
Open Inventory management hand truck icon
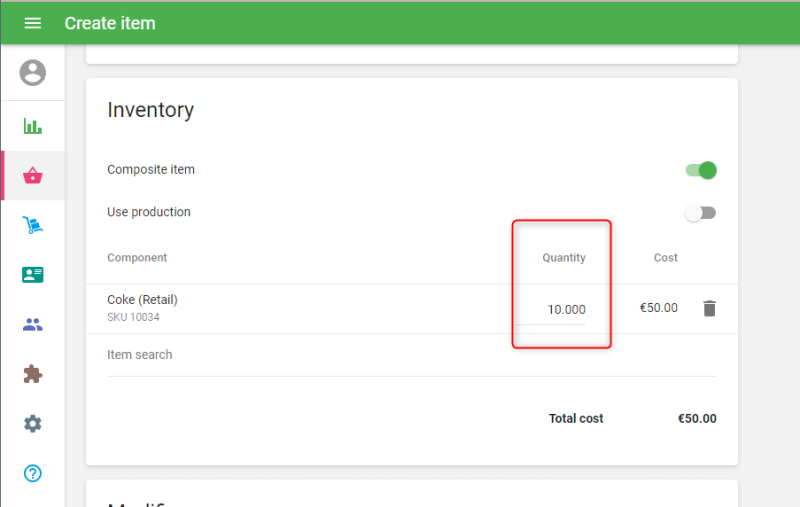tap(33, 226)
